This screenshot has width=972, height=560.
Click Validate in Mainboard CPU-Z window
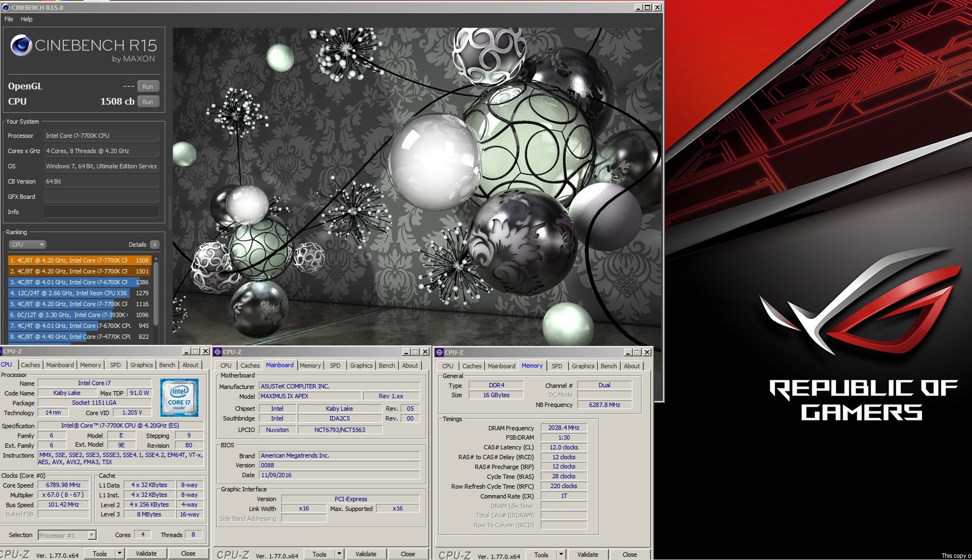(366, 554)
